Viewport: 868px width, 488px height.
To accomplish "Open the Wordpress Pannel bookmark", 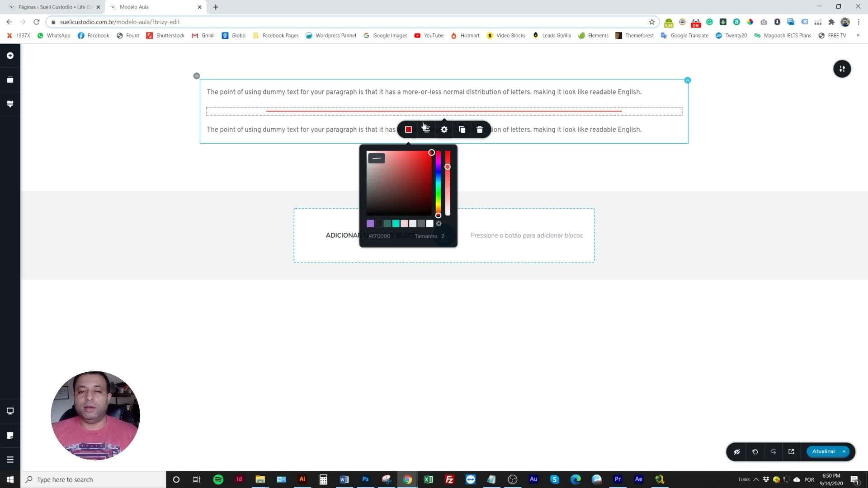I will click(x=330, y=35).
